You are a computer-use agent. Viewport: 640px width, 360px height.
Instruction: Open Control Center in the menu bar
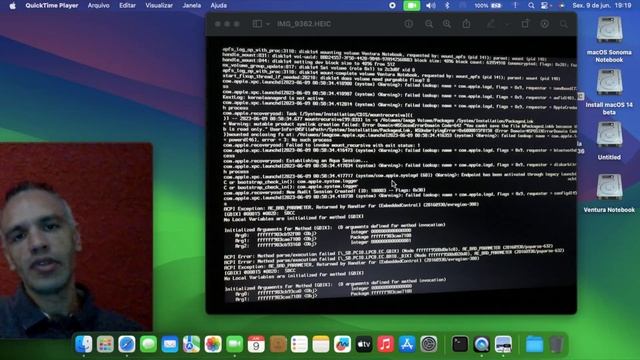[545, 5]
